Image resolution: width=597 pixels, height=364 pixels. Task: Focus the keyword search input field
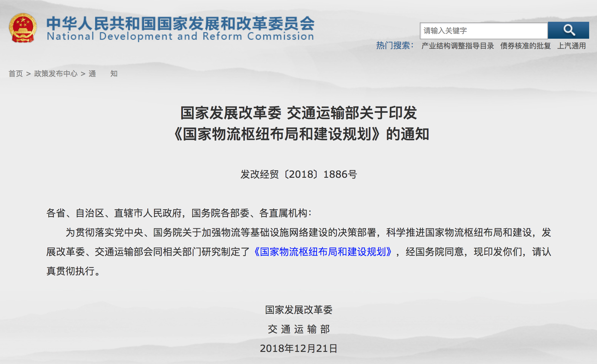coord(484,31)
